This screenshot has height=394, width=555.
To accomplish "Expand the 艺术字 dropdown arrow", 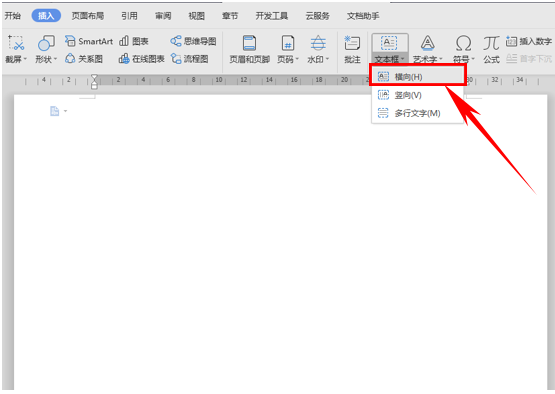I will click(x=441, y=59).
